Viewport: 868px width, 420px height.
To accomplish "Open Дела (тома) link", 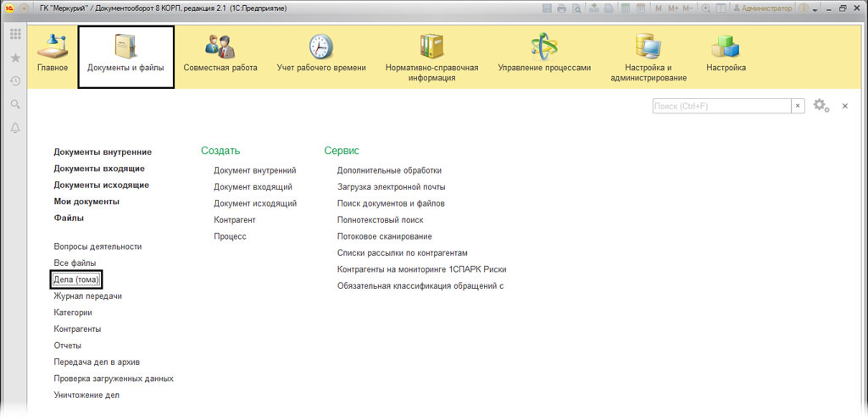I will click(x=76, y=279).
